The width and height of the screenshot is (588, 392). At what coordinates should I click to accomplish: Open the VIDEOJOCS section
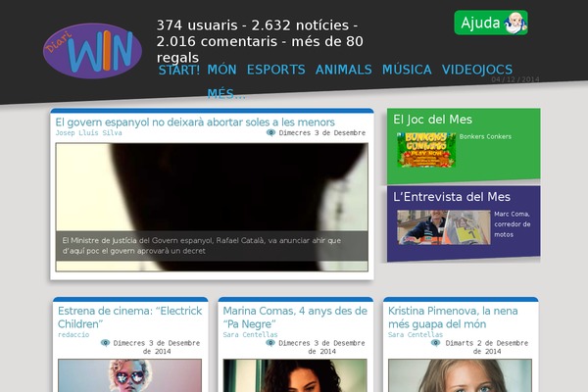pos(477,70)
